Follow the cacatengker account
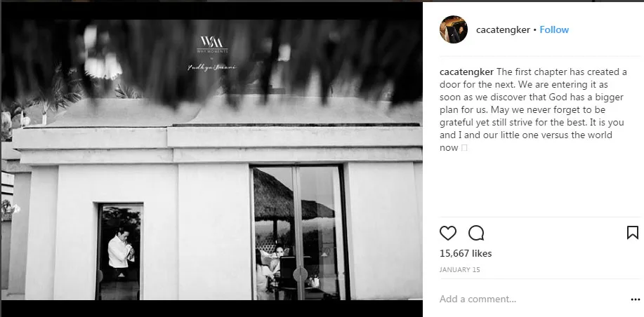 pyautogui.click(x=554, y=29)
